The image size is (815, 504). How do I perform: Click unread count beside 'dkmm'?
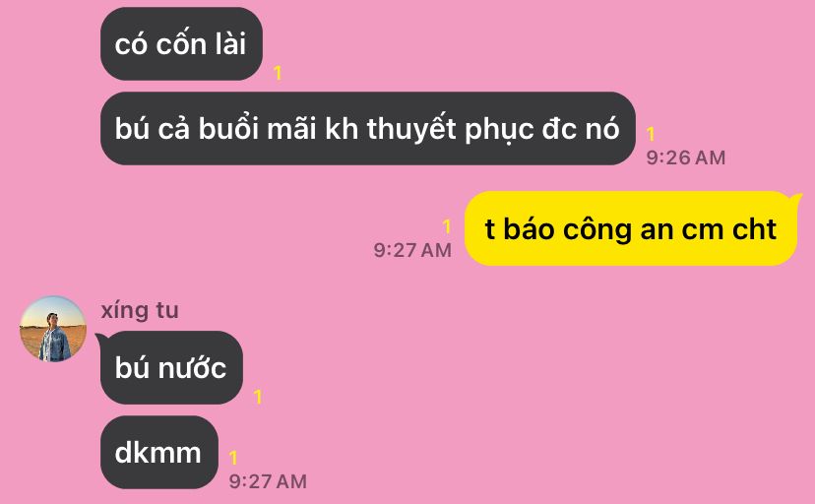click(x=233, y=457)
